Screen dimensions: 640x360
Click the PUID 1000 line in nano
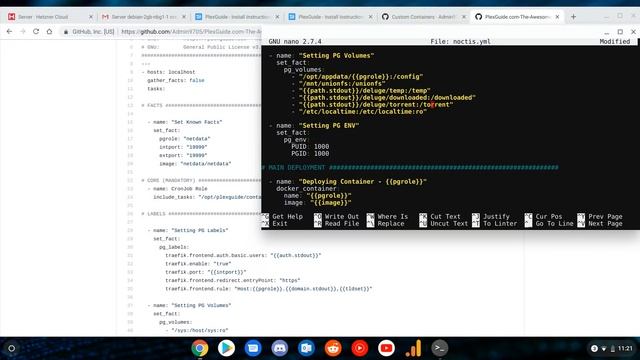tap(310, 147)
